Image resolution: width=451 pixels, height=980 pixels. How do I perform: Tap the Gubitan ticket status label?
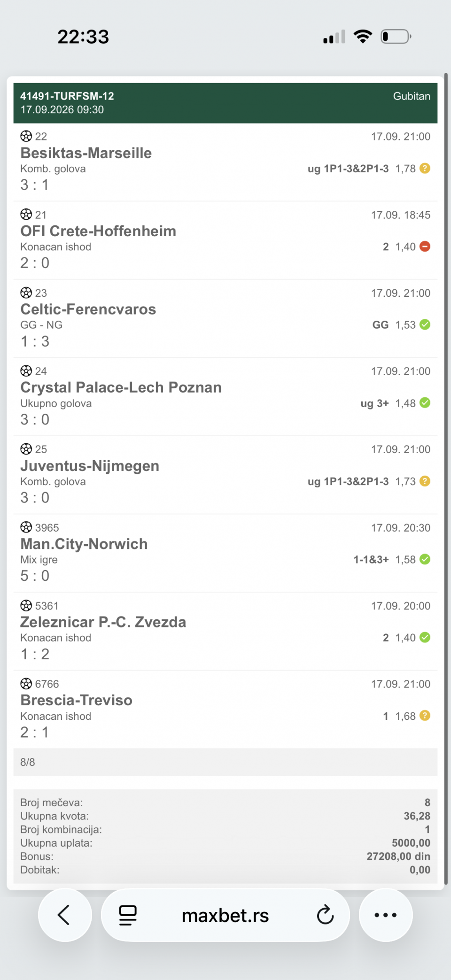(412, 96)
